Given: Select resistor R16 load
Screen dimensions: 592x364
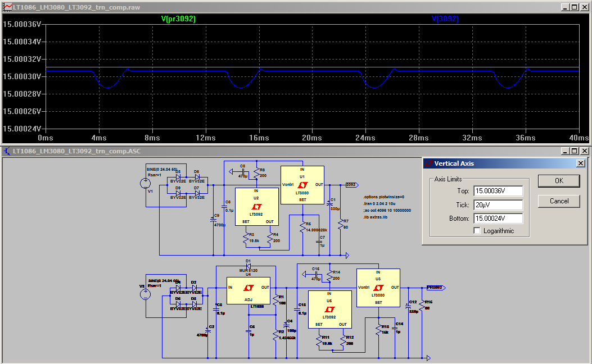Looking at the screenshot, I should tap(422, 305).
